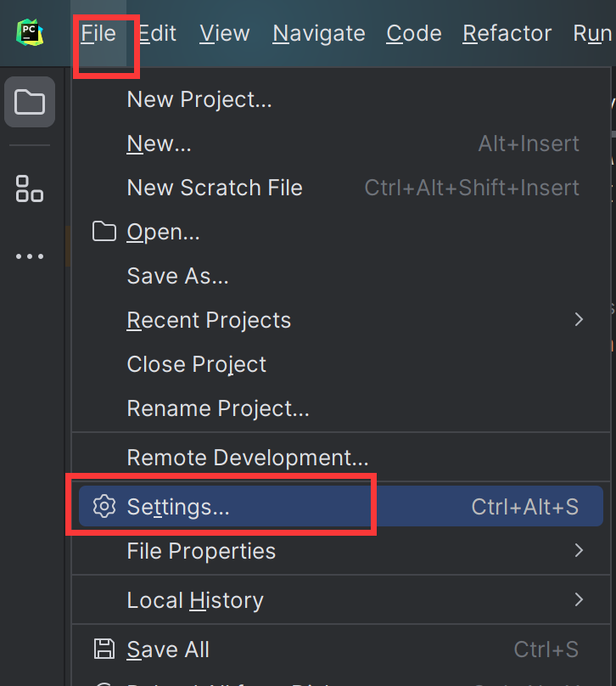The image size is (616, 686).
Task: Click the PyCharm logo icon
Action: pos(30,32)
